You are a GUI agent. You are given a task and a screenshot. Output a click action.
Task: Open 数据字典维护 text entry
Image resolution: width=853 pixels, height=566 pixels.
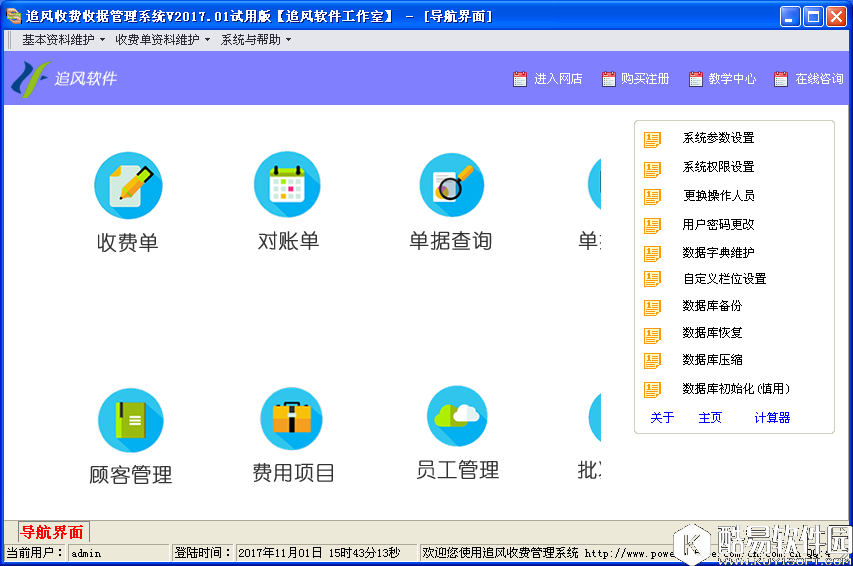(719, 253)
